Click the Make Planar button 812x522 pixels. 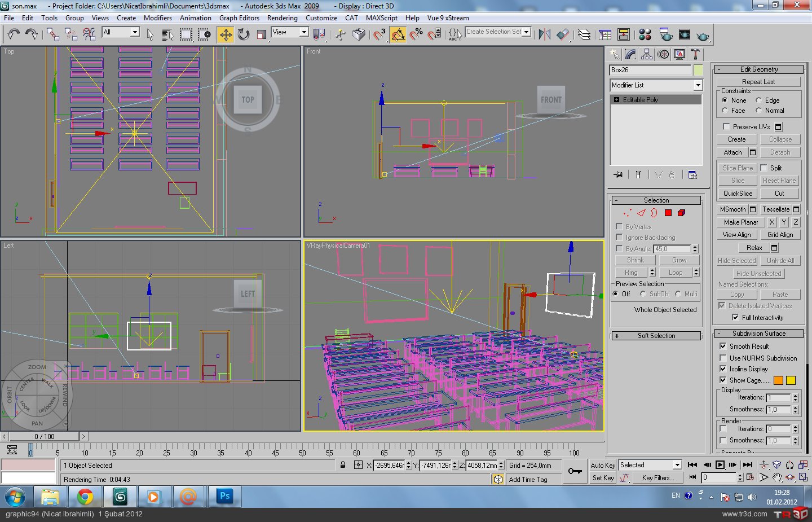[x=741, y=222]
